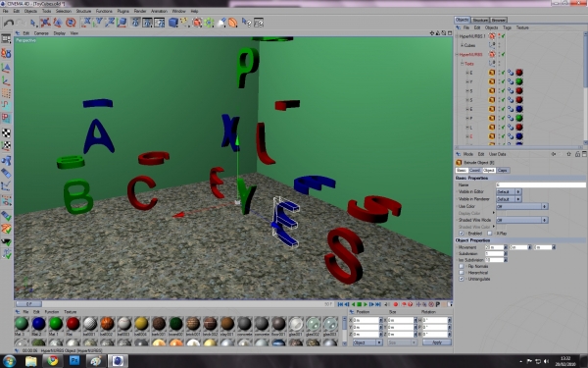The width and height of the screenshot is (588, 368).
Task: Click the Render Active View icon
Action: pyautogui.click(x=135, y=23)
